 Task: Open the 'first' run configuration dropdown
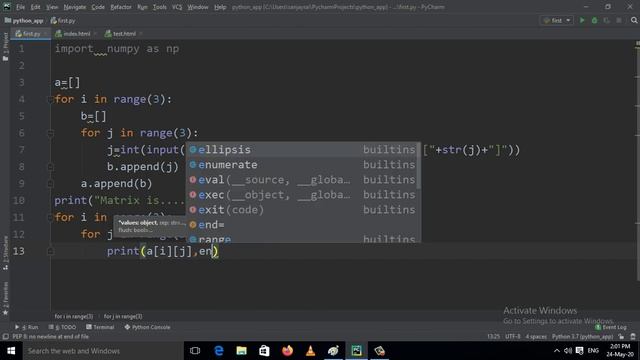pyautogui.click(x=557, y=20)
